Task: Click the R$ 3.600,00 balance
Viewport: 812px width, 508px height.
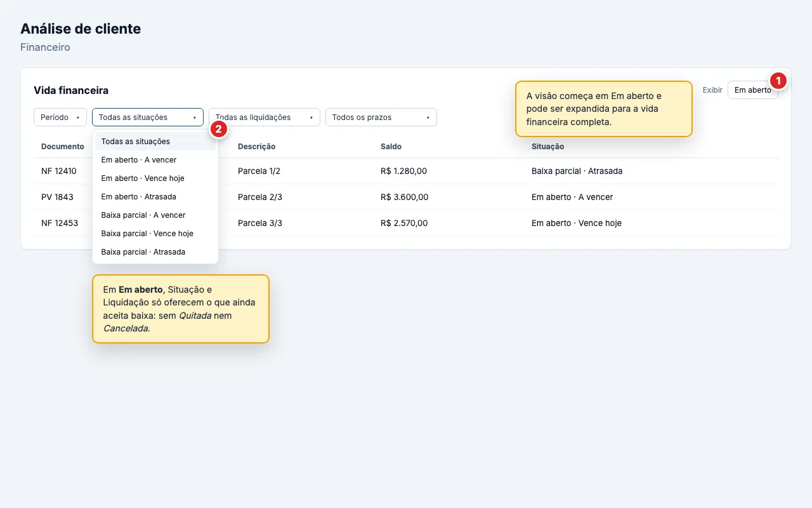Action: point(405,197)
